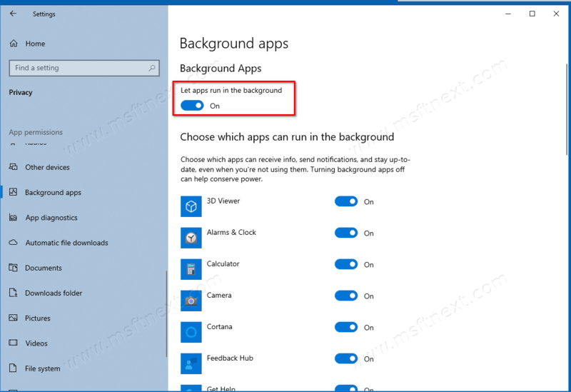Click the Feedback Hub app name
Image resolution: width=571 pixels, height=392 pixels.
(x=230, y=358)
